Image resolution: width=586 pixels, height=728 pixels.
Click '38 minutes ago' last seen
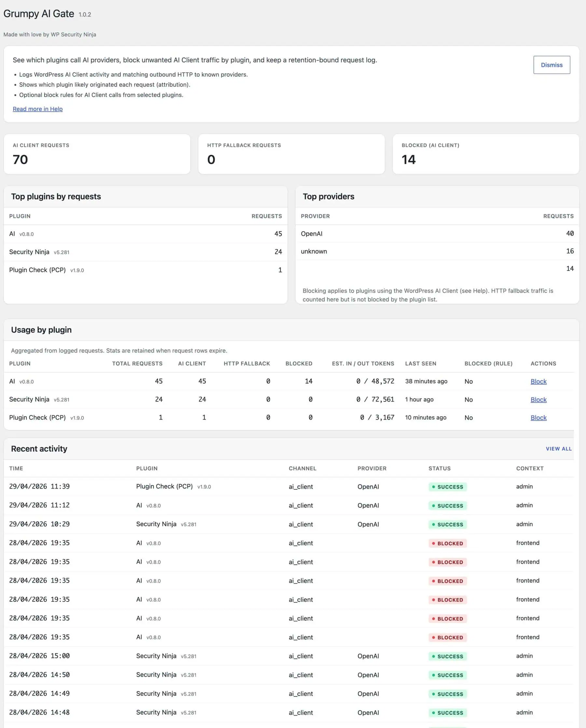click(x=426, y=381)
